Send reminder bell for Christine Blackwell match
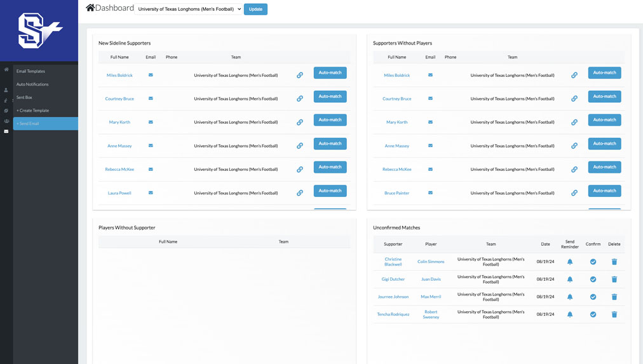The width and height of the screenshot is (643, 364). [570, 262]
